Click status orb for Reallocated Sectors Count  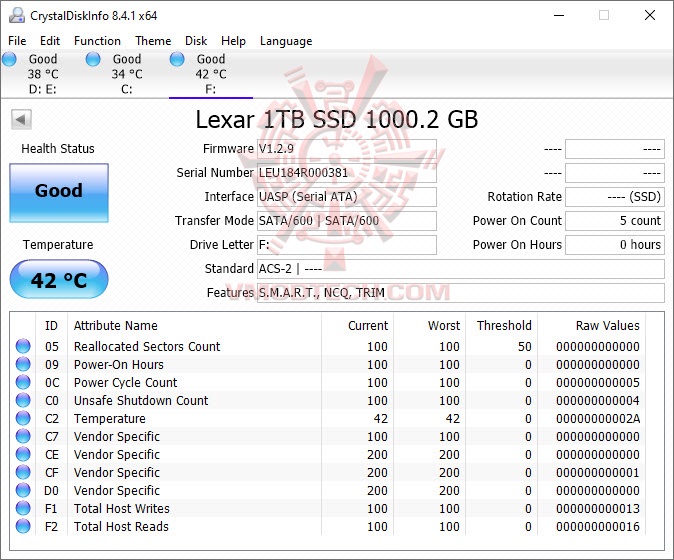click(x=23, y=346)
